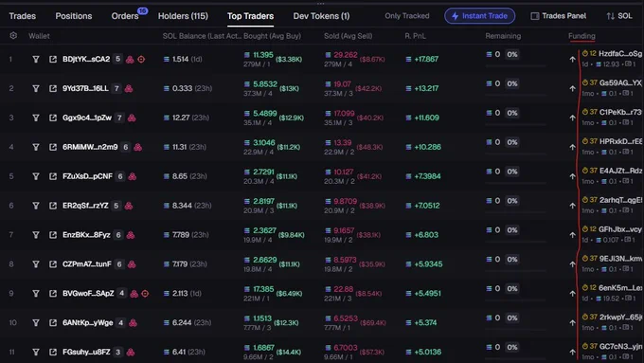
Task: Open funding wallet GFhJbx...vcy
Action: (x=620, y=229)
